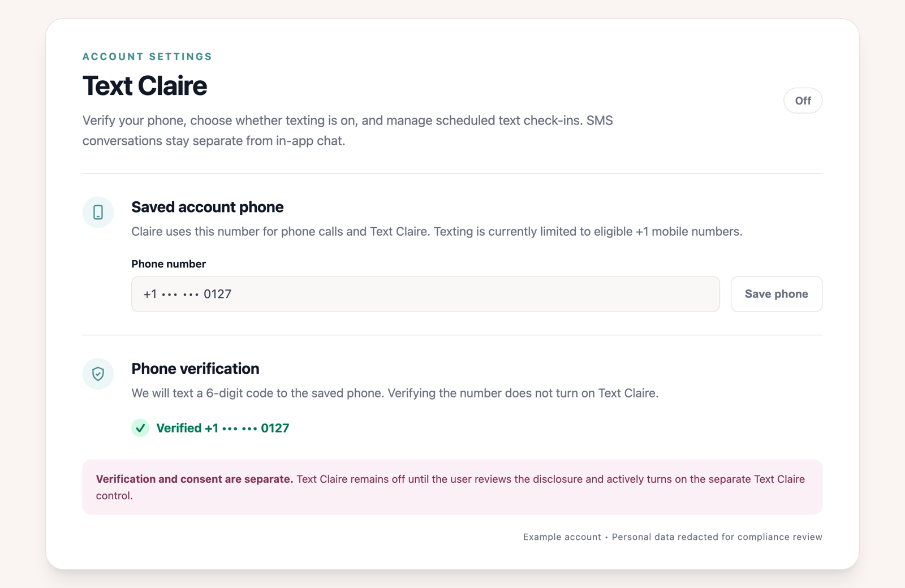Click the Text Claire description paragraph
Screen dimensions: 905x588
348,131
